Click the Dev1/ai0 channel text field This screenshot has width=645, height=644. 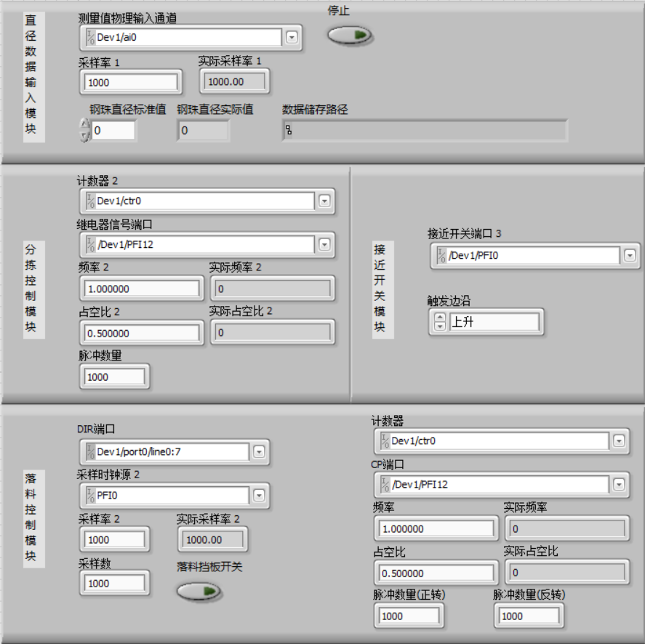click(x=188, y=37)
